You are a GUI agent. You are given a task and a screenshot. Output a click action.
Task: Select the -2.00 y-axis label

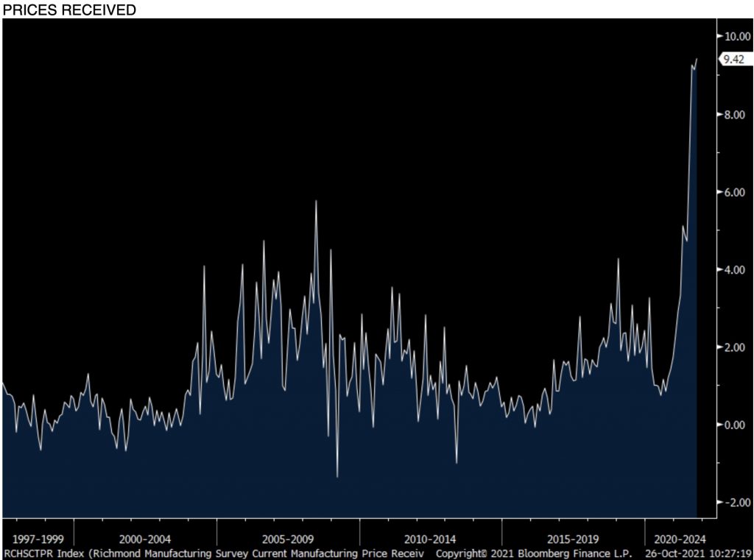(x=733, y=503)
